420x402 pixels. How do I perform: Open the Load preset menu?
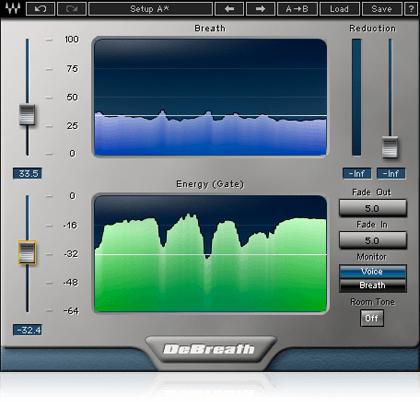pos(339,9)
